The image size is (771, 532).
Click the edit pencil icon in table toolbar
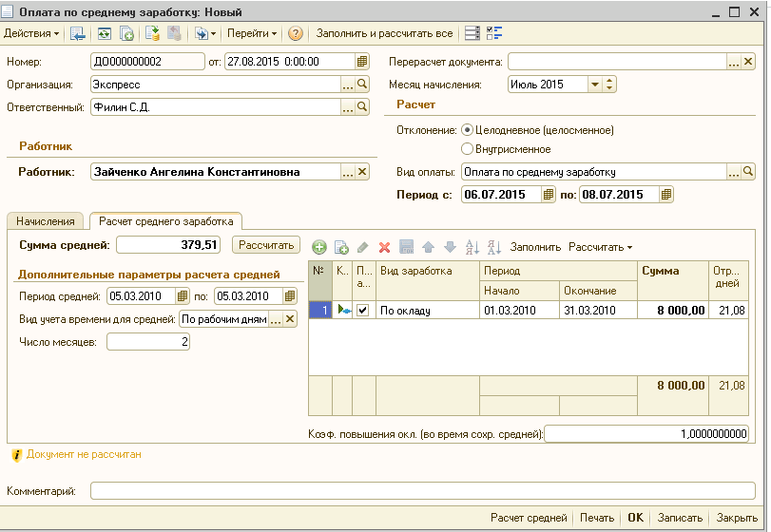pos(363,247)
